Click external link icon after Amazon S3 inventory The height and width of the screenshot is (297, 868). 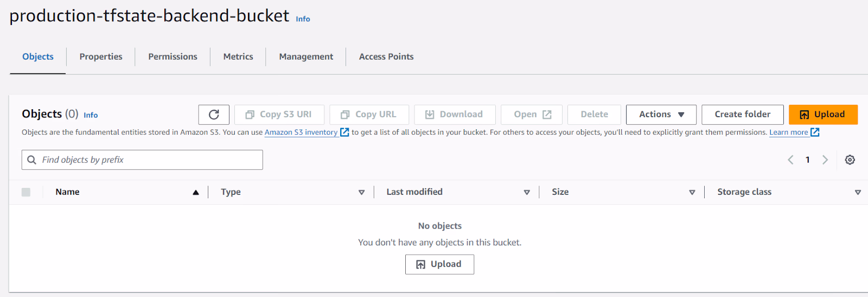click(x=344, y=132)
